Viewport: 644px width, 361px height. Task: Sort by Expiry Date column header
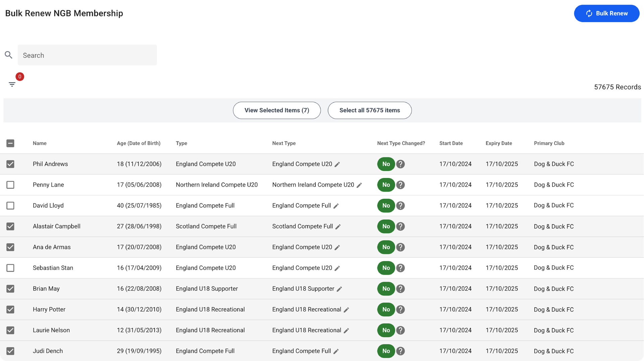pos(498,143)
